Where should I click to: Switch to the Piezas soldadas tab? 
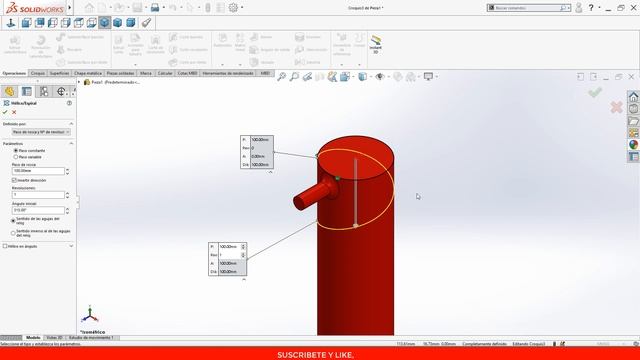(120, 73)
